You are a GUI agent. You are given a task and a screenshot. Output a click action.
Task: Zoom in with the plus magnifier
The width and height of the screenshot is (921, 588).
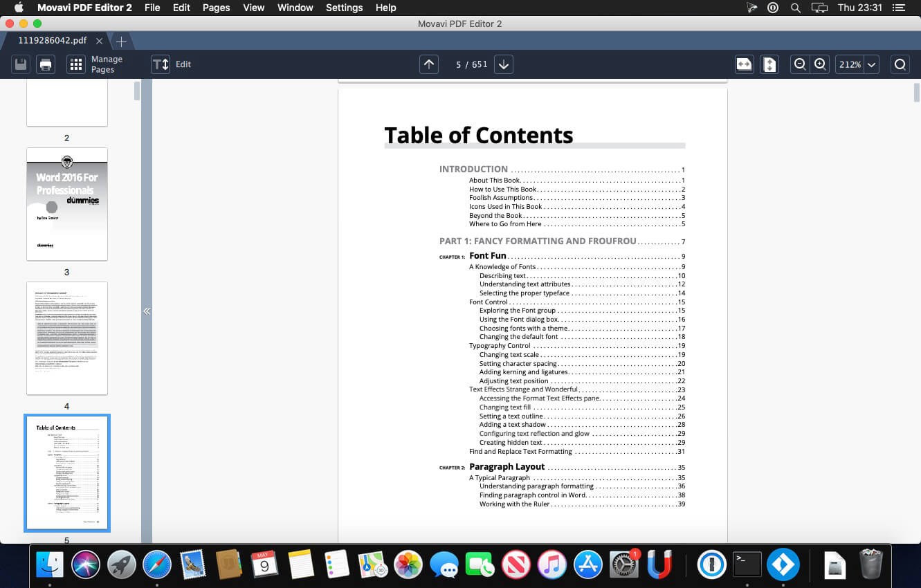(x=820, y=64)
